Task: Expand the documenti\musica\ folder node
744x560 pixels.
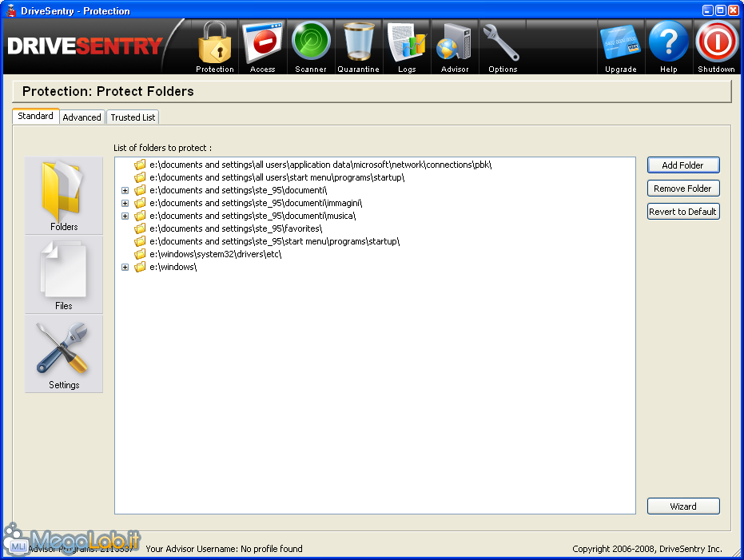Action: point(125,216)
